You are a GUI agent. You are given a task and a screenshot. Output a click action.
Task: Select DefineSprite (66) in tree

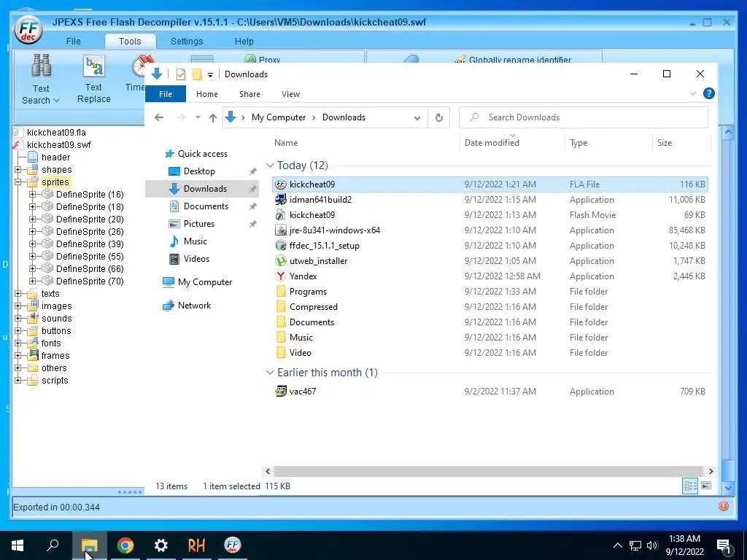[x=90, y=268]
